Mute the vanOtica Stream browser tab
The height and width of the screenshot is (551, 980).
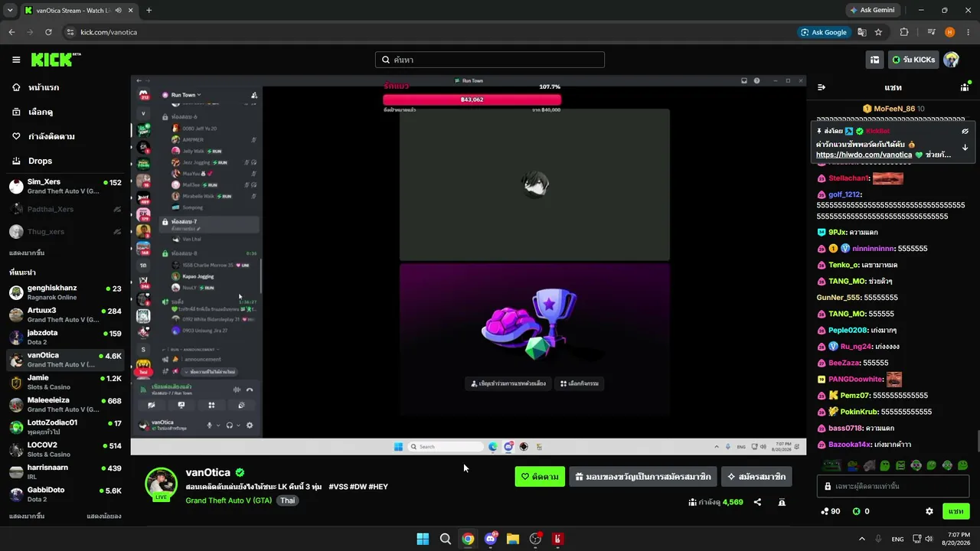[x=118, y=11]
